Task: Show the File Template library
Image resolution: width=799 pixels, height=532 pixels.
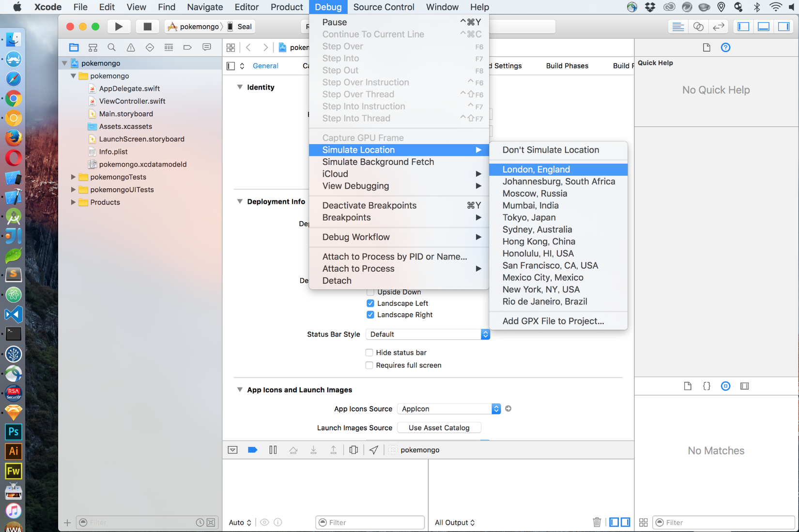Action: 688,386
